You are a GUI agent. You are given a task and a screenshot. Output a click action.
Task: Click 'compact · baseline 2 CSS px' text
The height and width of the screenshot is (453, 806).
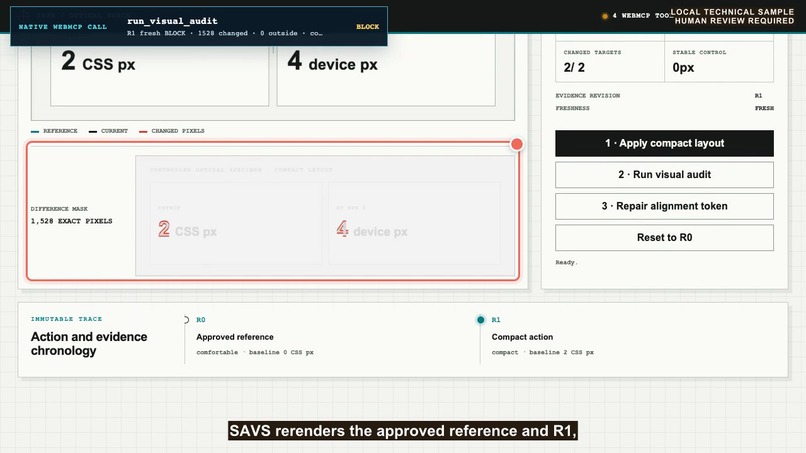[543, 352]
